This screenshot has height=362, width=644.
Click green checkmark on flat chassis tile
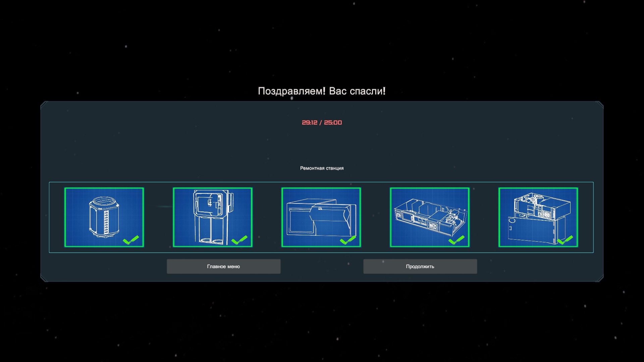pyautogui.click(x=457, y=240)
